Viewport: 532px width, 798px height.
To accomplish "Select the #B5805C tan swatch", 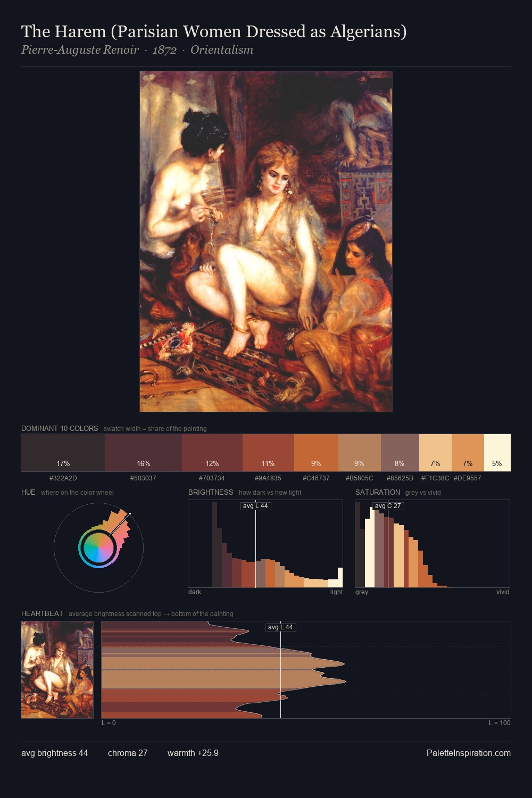I will [x=359, y=453].
